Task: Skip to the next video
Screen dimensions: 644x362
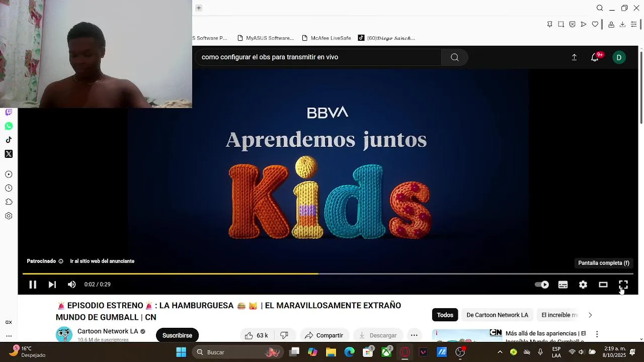Action: (52, 285)
